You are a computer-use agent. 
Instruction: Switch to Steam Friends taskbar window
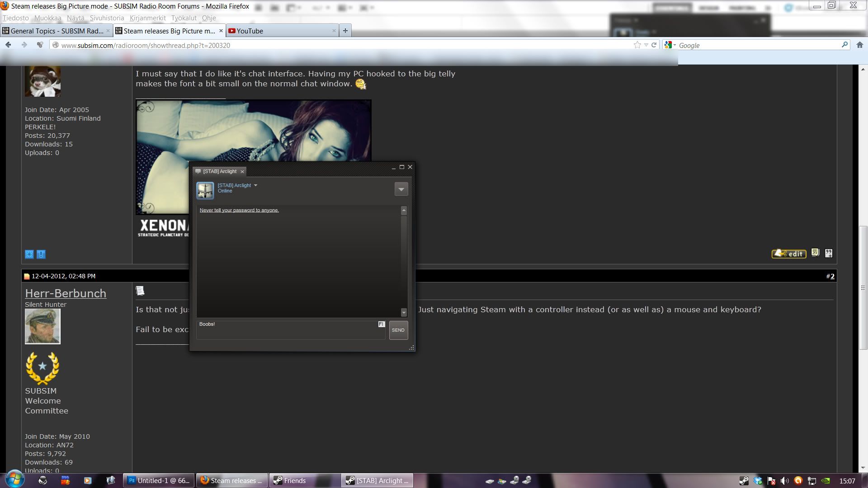pyautogui.click(x=306, y=481)
